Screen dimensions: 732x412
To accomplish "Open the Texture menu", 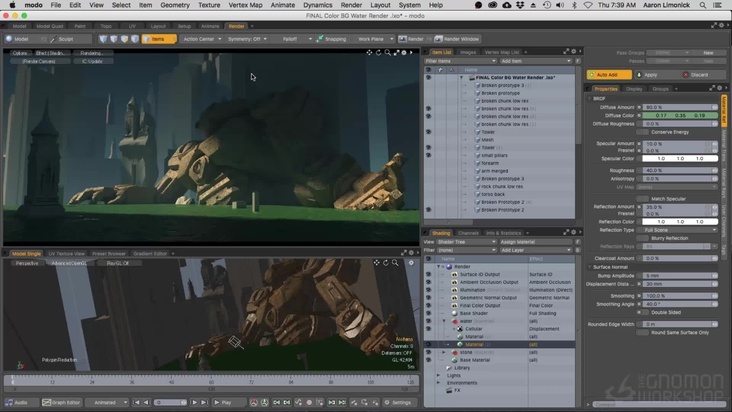I will pos(209,5).
